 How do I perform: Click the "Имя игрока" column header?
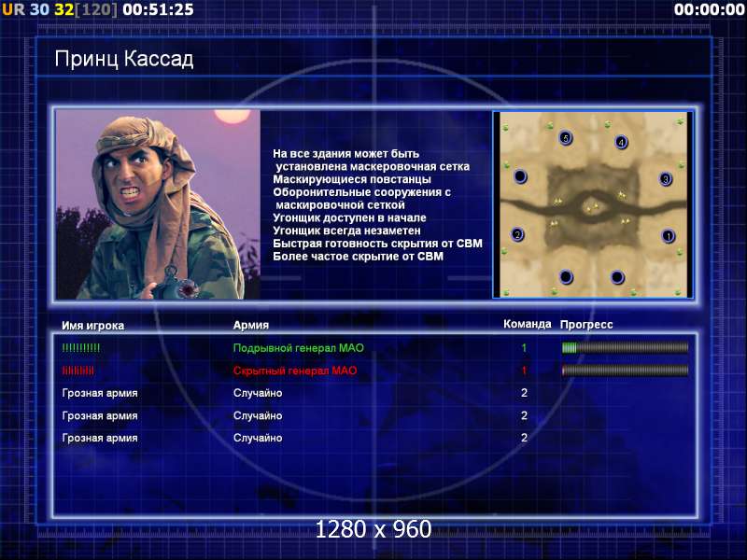pos(92,326)
